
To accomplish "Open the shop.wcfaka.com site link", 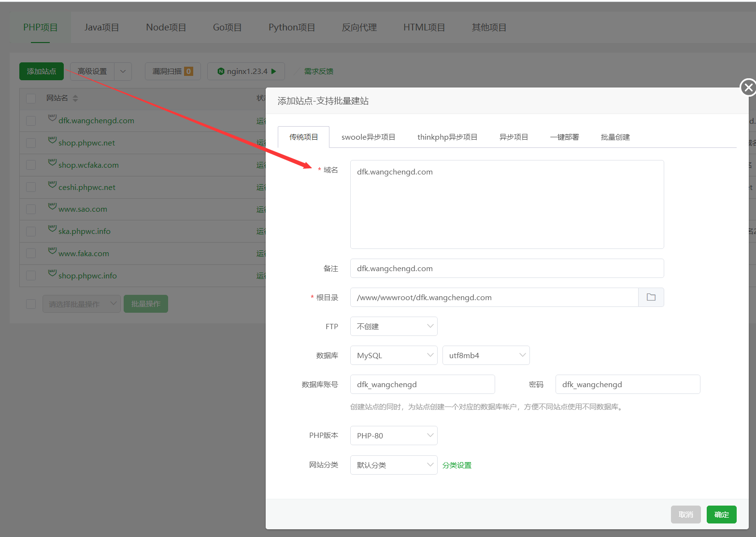I will pos(88,165).
